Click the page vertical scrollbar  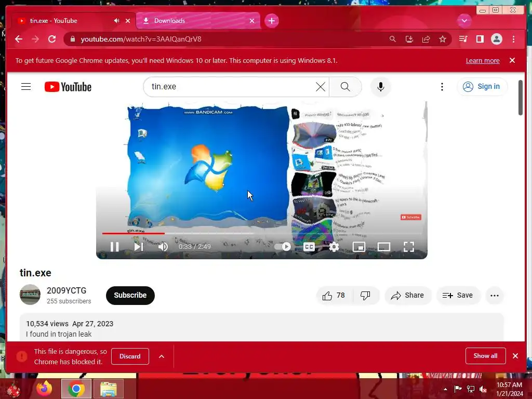[521, 98]
